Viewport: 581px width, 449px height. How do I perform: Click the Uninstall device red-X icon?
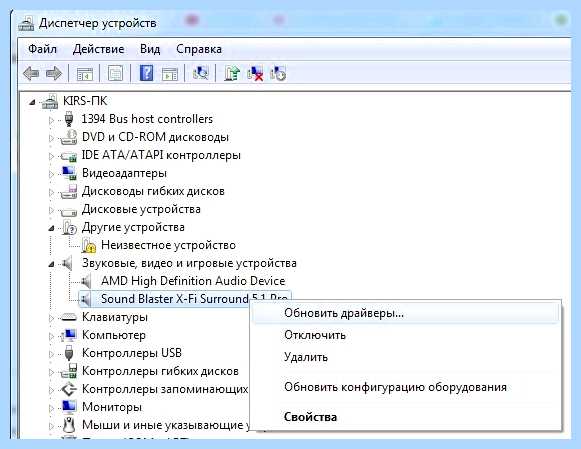click(255, 73)
